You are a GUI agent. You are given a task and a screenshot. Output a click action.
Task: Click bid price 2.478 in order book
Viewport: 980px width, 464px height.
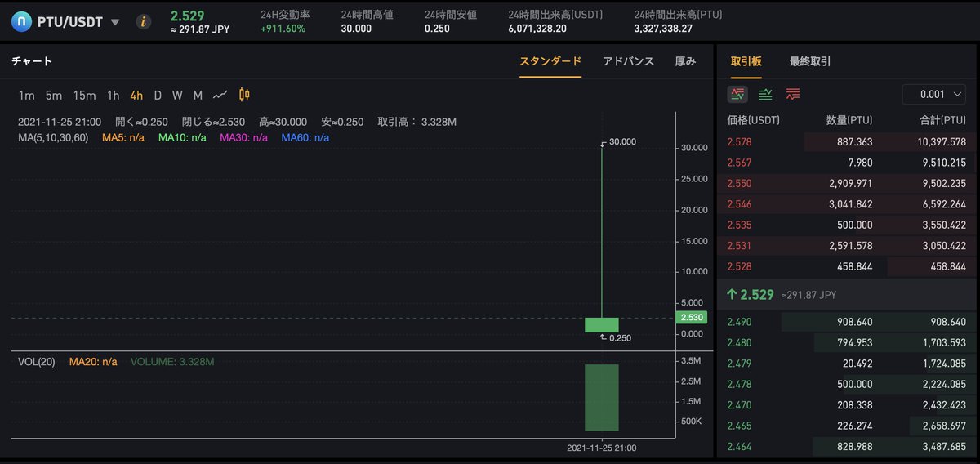click(740, 384)
